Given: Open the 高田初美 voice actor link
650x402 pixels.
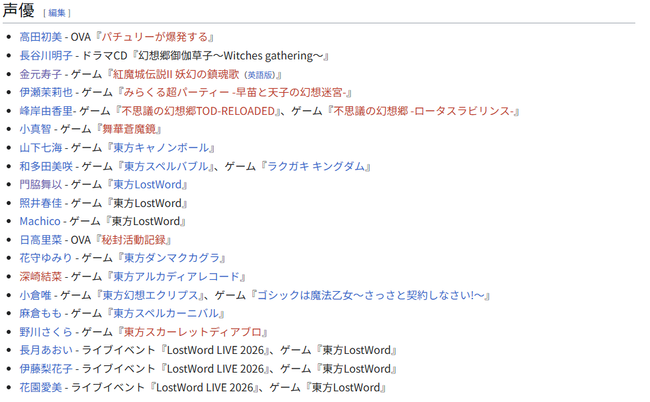Looking at the screenshot, I should point(41,37).
